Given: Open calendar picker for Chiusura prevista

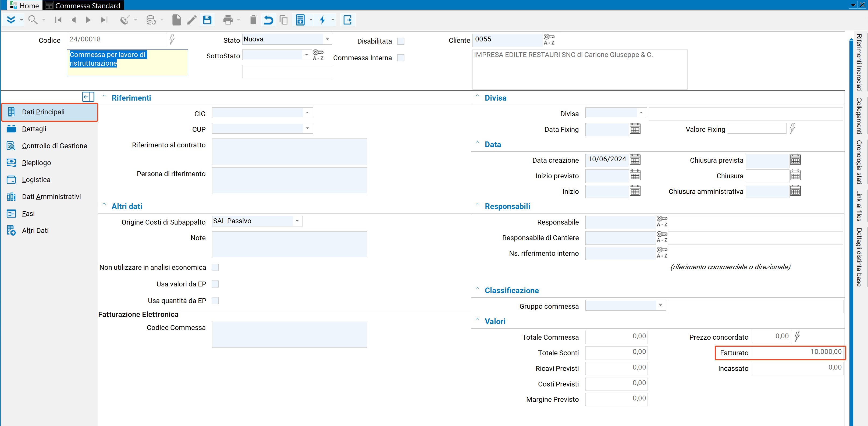Looking at the screenshot, I should coord(796,159).
